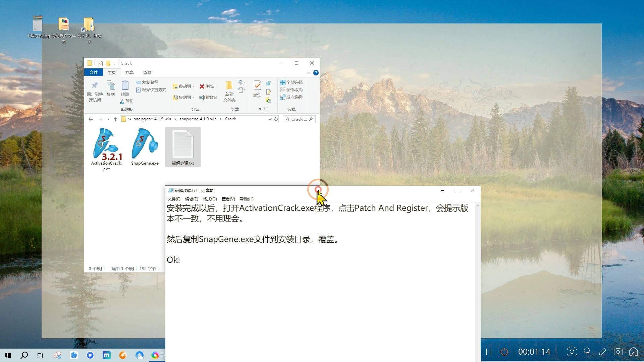Image resolution: width=644 pixels, height=362 pixels.
Task: Click the recorder pen annotation icon
Action: tap(603, 352)
